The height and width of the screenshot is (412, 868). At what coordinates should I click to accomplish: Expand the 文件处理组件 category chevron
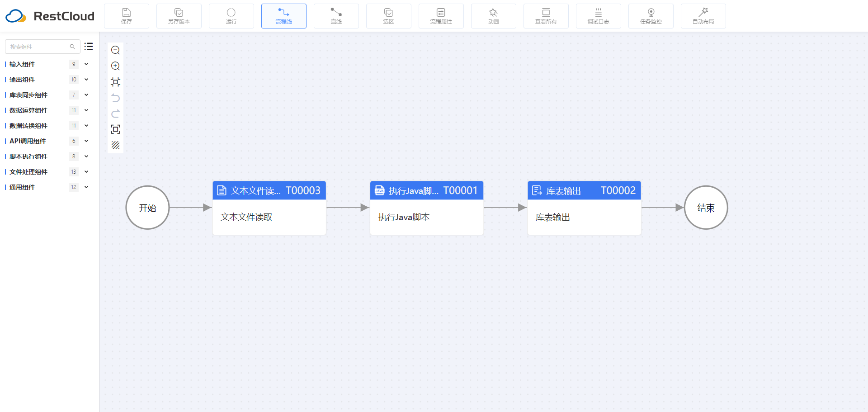pos(86,172)
